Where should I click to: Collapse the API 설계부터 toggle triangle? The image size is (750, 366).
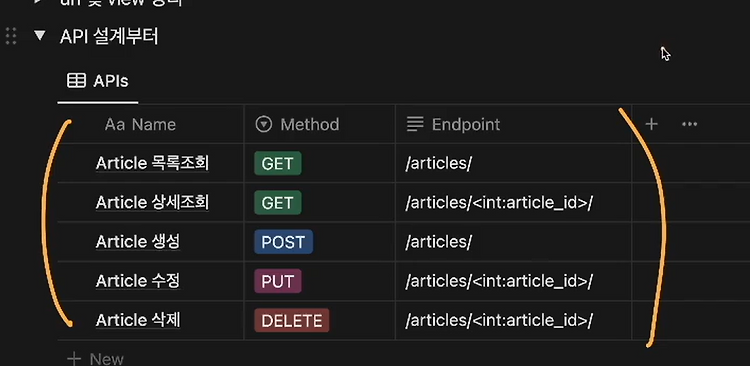coord(40,35)
